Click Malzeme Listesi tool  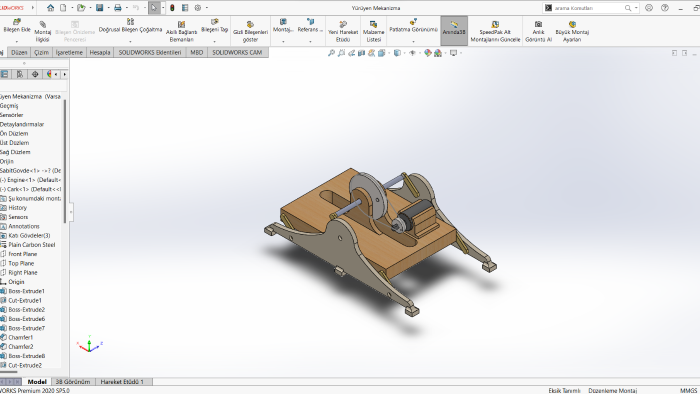pyautogui.click(x=374, y=31)
